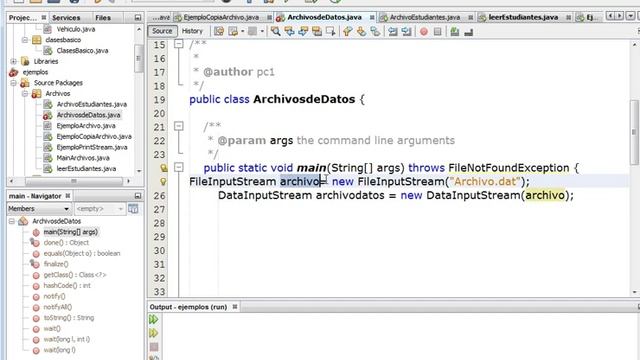Screen dimensions: 640x360
Task: Collapse the line 21 Javadoc fold
Action: [178, 126]
